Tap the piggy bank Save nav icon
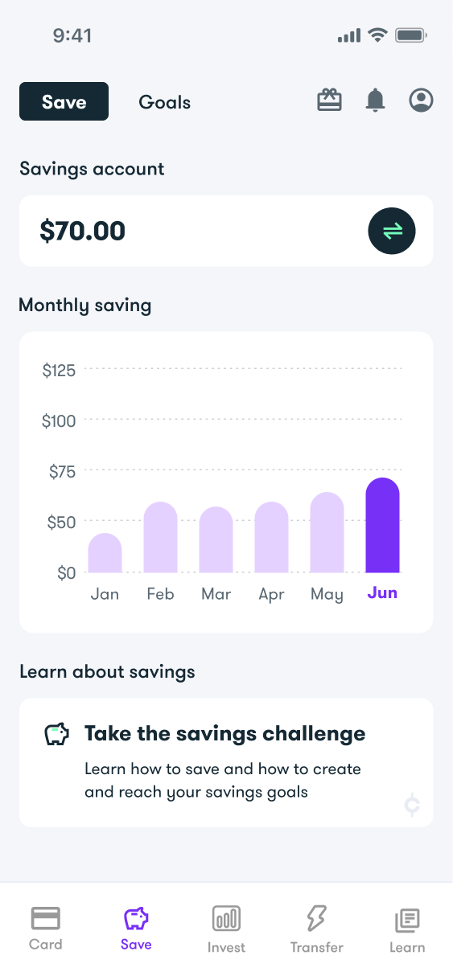Image resolution: width=453 pixels, height=980 pixels. coord(136,918)
